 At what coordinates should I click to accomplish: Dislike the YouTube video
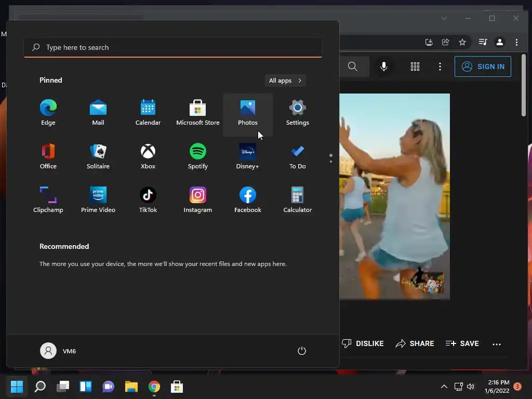[363, 344]
